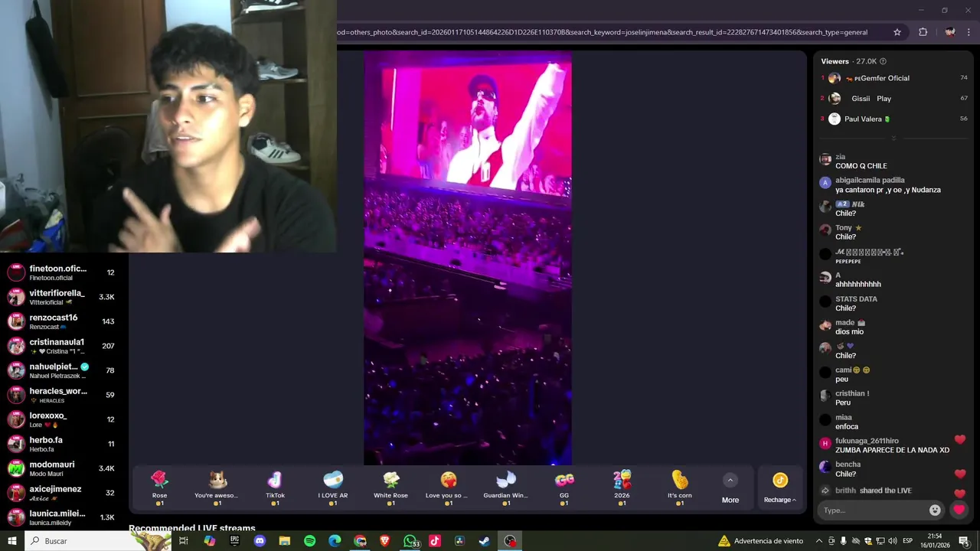Open cristinanaula1 stream in sidebar

(61, 346)
